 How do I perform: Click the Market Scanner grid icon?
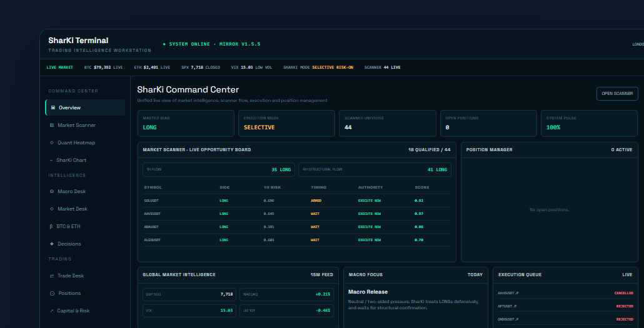click(52, 125)
